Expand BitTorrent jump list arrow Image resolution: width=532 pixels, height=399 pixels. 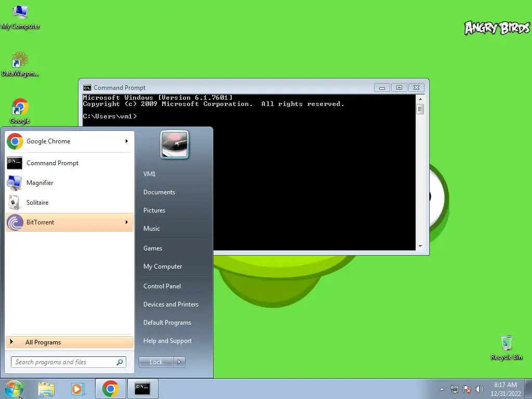coord(127,222)
